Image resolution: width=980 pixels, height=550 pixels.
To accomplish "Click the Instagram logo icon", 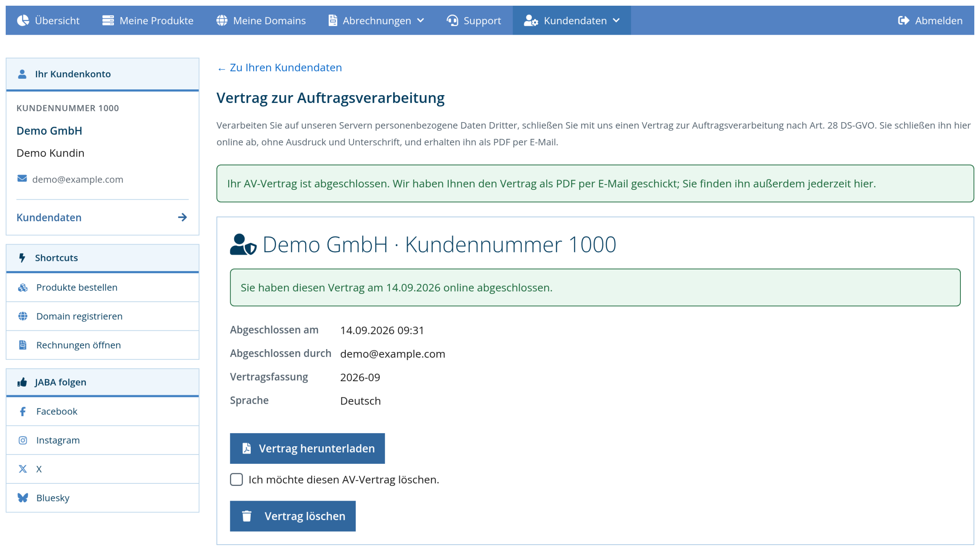I will coord(23,440).
